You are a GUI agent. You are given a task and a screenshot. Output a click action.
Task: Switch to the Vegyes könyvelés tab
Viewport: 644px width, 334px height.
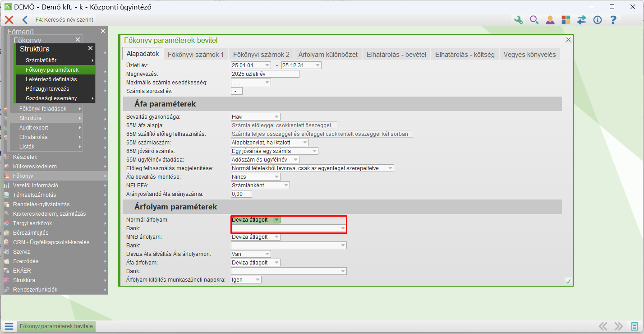(530, 54)
